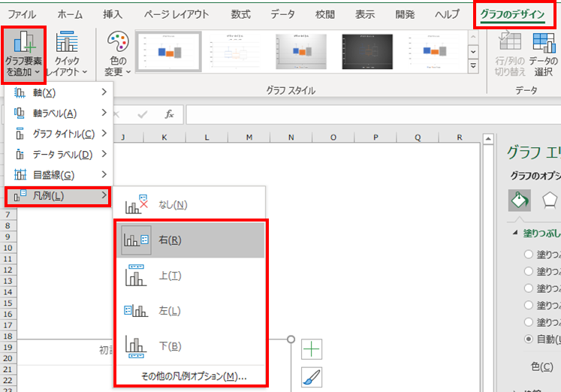This screenshot has height=392, width=561.
Task: Open the 軸(X) submenu
Action: click(59, 92)
